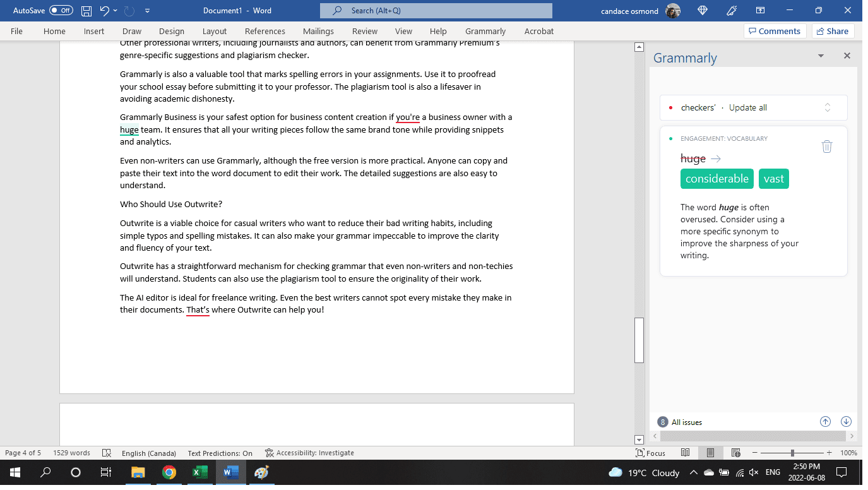The width and height of the screenshot is (868, 490).
Task: Collapse the Grammarly pane dropdown arrow
Action: pyautogui.click(x=821, y=56)
